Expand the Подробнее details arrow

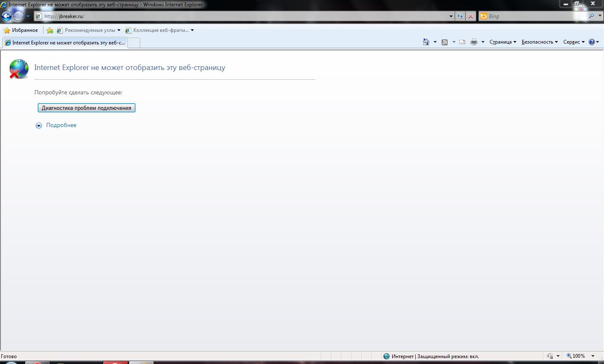39,125
